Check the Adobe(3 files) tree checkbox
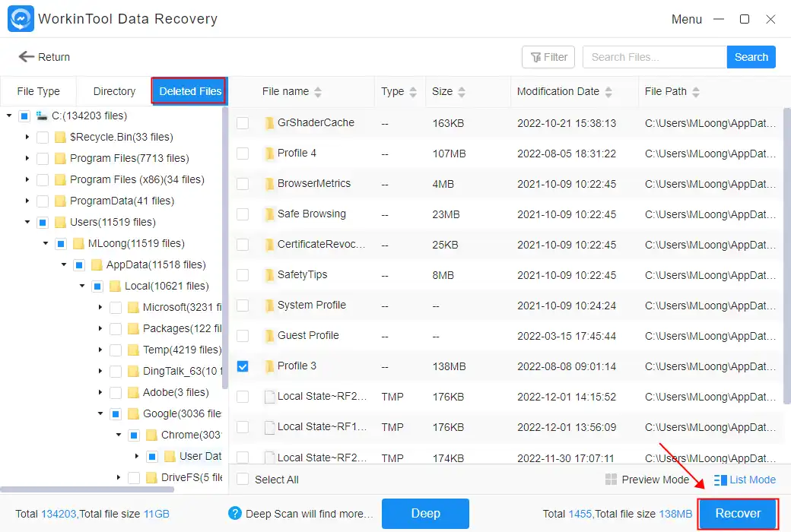 click(116, 392)
